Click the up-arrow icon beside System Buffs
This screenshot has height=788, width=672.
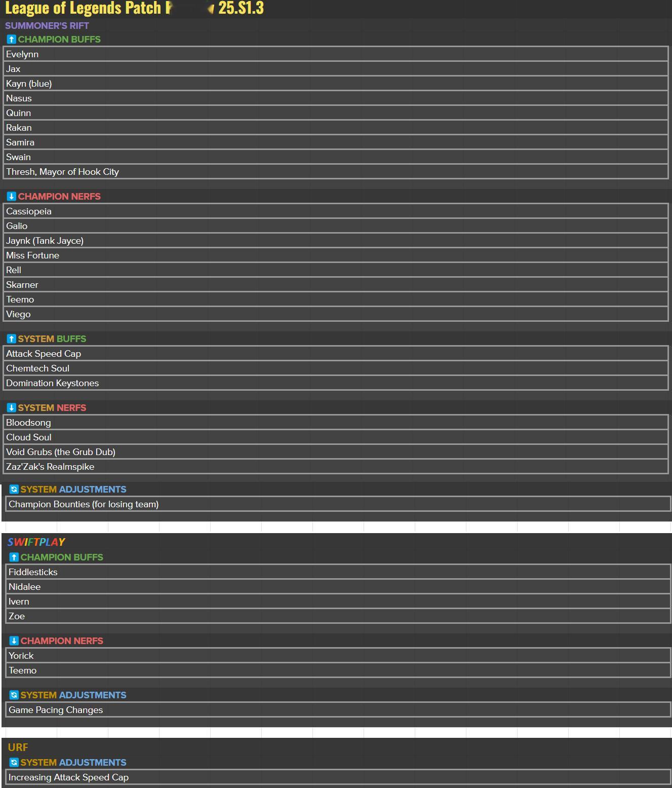(x=12, y=339)
